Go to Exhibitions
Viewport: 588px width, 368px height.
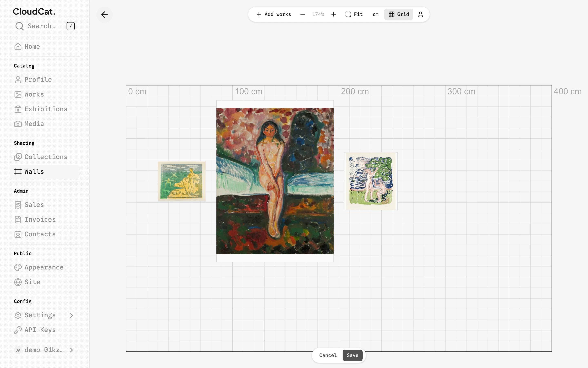[45, 109]
